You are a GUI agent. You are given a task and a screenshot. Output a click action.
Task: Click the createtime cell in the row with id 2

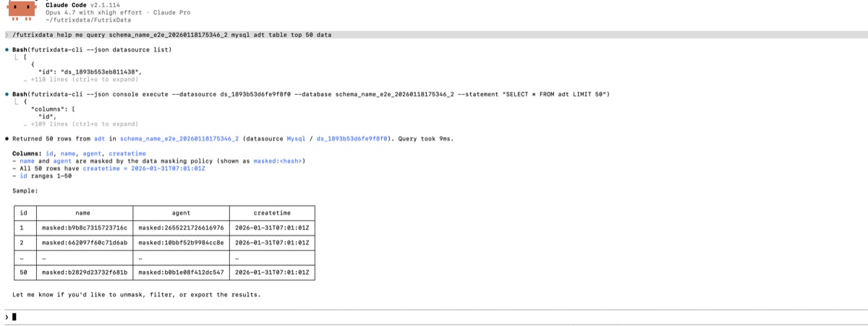272,243
